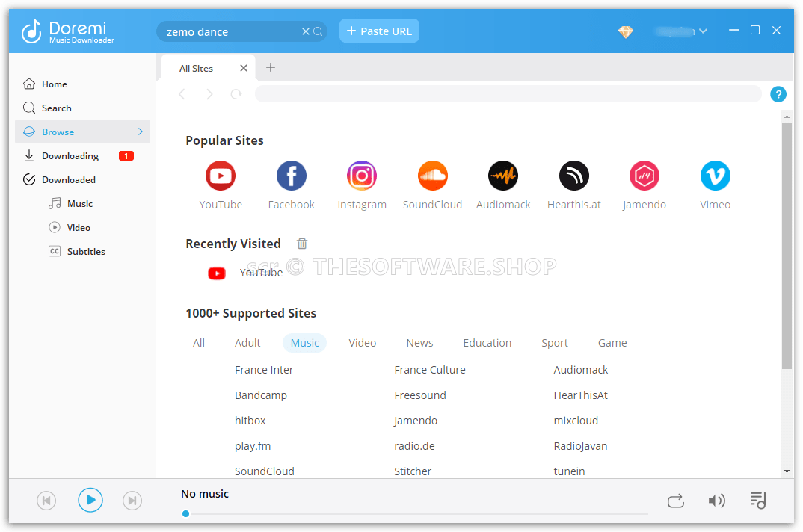Open the playlist queue icon

[758, 501]
